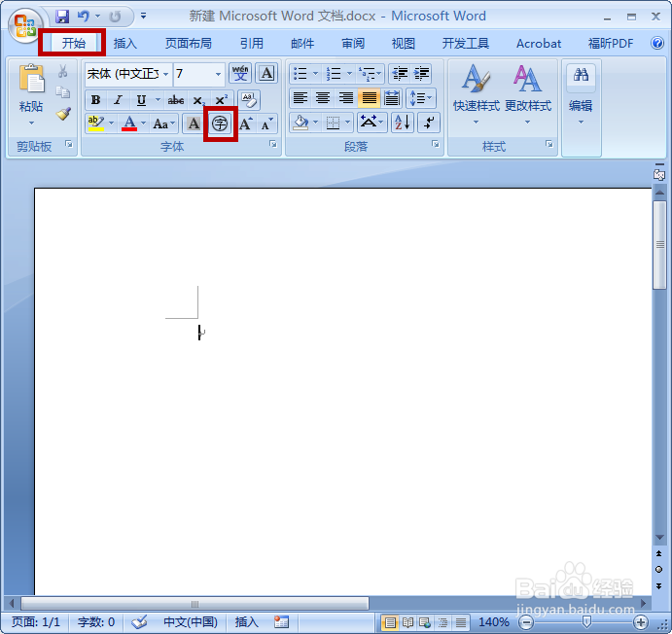The image size is (672, 634).
Task: Save the document from quick access toolbar
Action: tap(62, 17)
